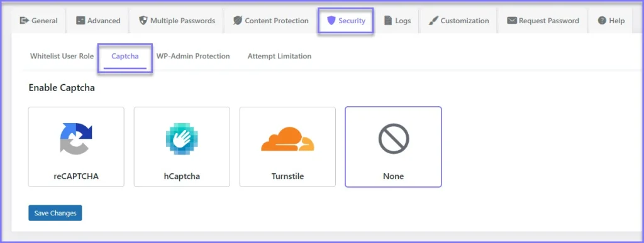Image resolution: width=644 pixels, height=243 pixels.
Task: Click the reCAPTCHA arrows logo
Action: point(76,139)
